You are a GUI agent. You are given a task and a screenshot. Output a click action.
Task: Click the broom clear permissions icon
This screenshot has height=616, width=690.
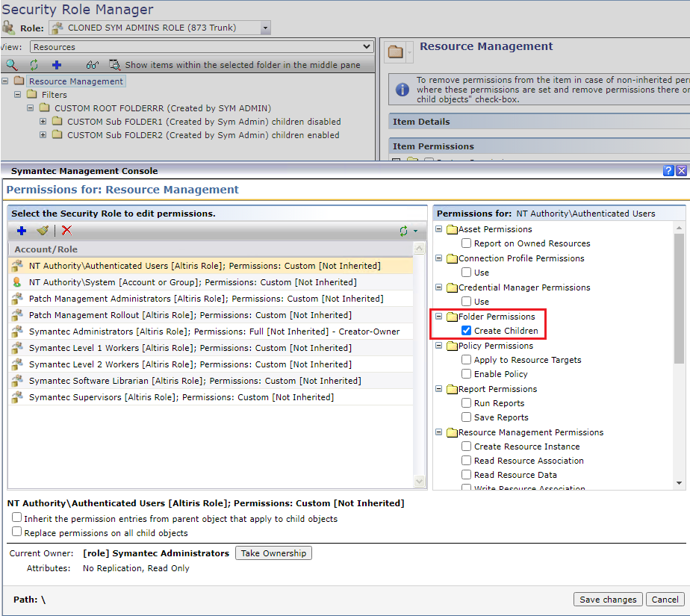click(43, 231)
